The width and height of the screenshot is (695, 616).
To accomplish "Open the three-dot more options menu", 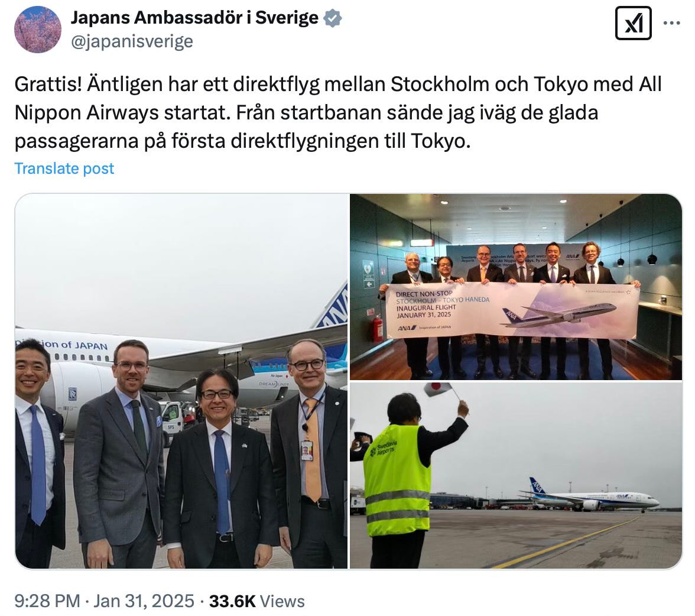I will click(671, 23).
